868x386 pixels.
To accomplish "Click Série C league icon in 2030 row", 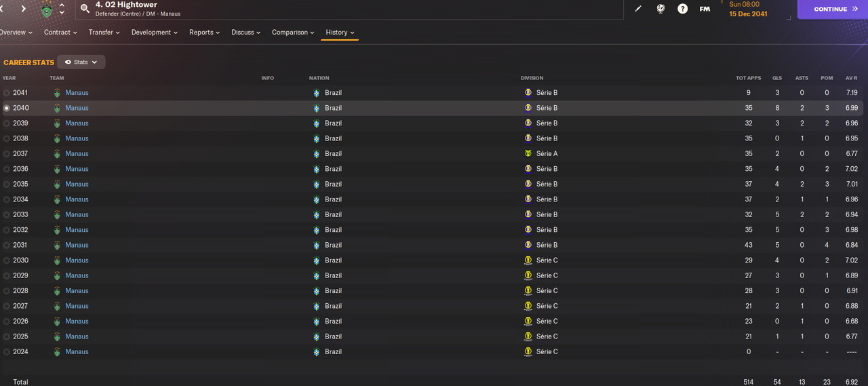I will (x=528, y=260).
